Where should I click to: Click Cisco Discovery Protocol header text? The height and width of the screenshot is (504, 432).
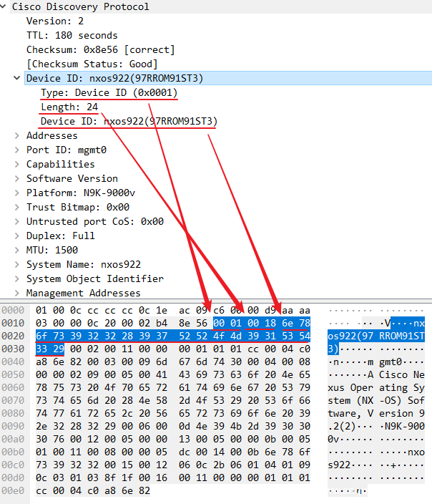[81, 6]
